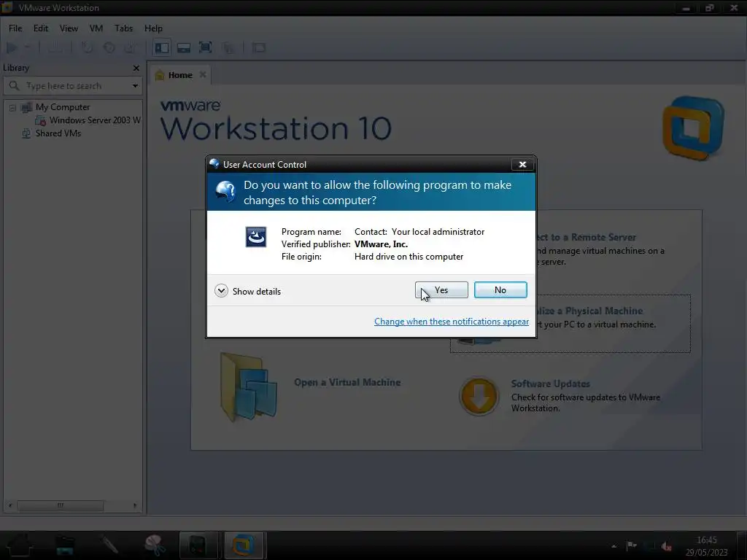Click the Take Snapshot toolbar icon
Image resolution: width=747 pixels, height=560 pixels.
pos(87,47)
